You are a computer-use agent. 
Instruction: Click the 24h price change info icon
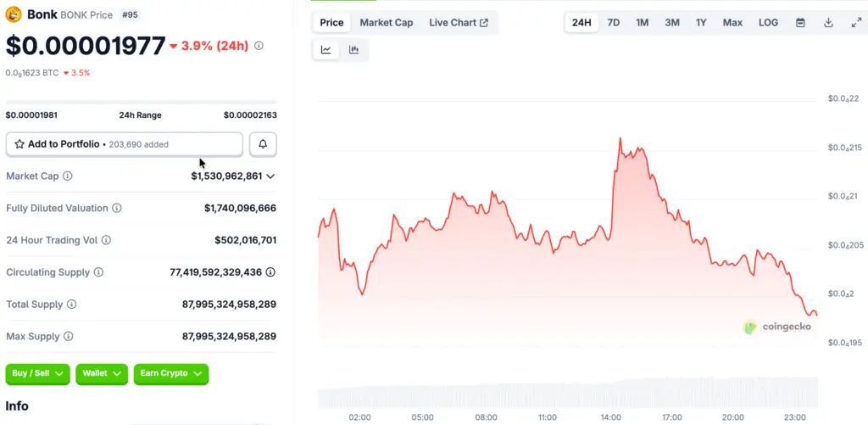(259, 46)
